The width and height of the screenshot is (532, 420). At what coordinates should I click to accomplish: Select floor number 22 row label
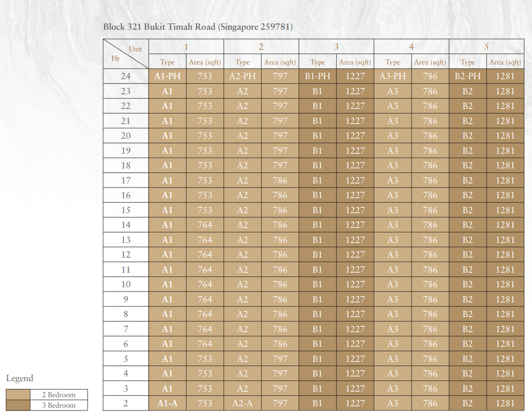[126, 106]
